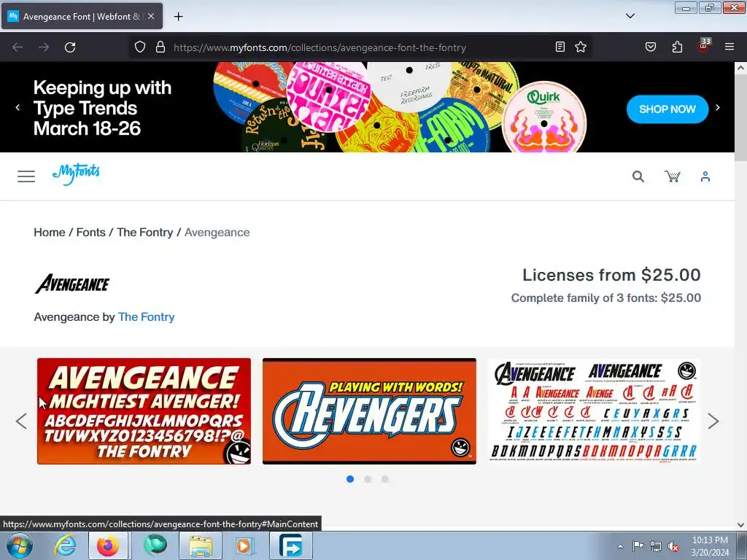Reload the page with the refresh icon
The image size is (747, 560).
[70, 47]
